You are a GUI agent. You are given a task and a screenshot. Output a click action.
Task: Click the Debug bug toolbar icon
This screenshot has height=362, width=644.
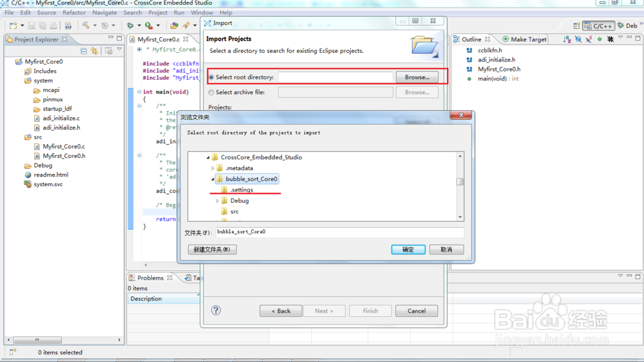tap(130, 26)
